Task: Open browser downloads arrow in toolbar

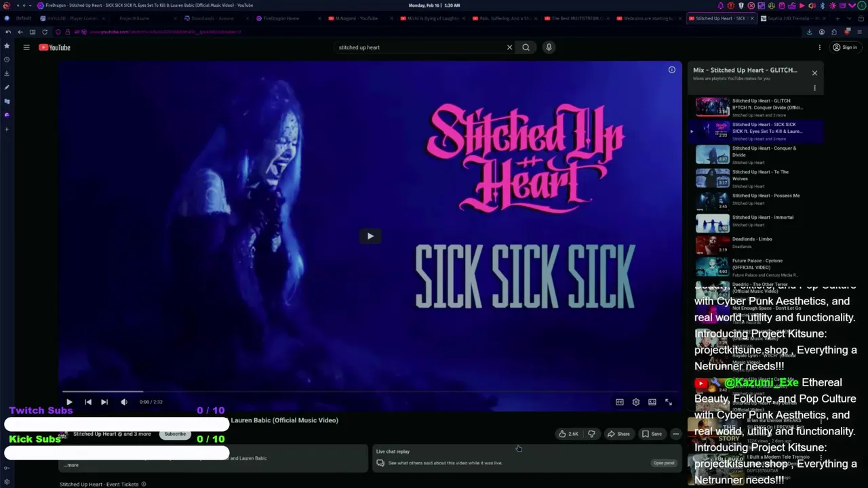Action: coord(809,32)
